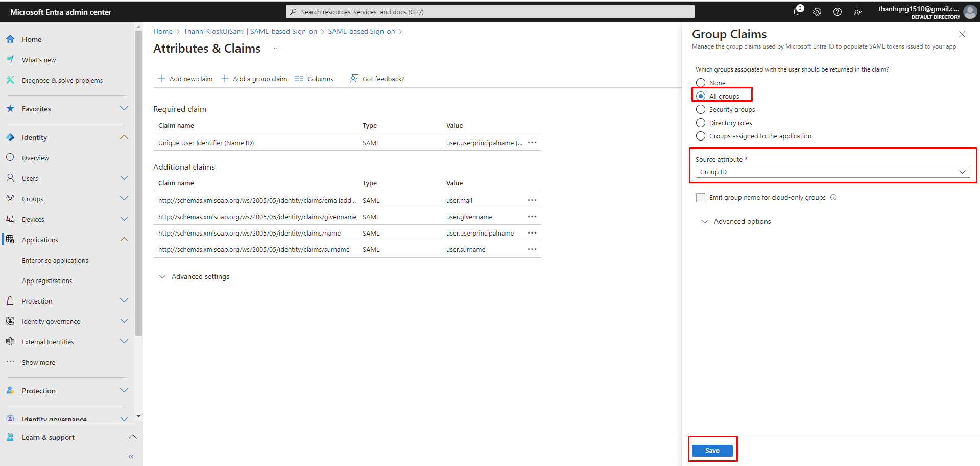
Task: Click the Protection lock icon
Action: [10, 301]
